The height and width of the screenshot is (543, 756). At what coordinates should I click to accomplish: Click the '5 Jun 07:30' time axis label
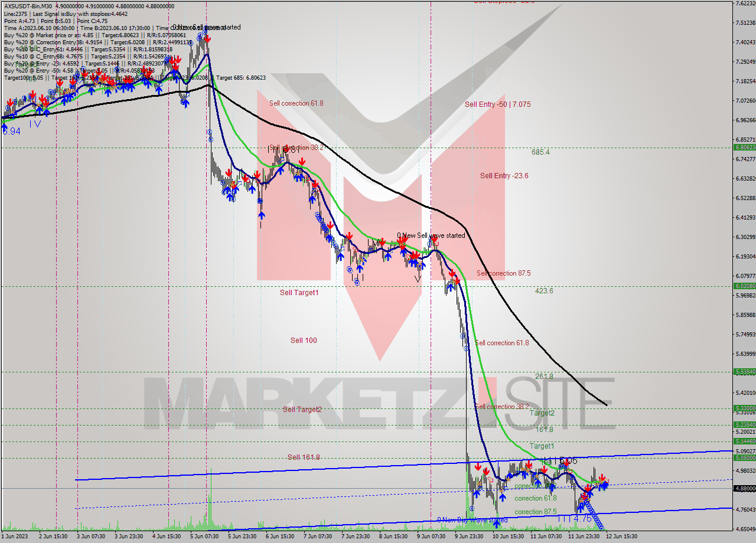pos(205,537)
